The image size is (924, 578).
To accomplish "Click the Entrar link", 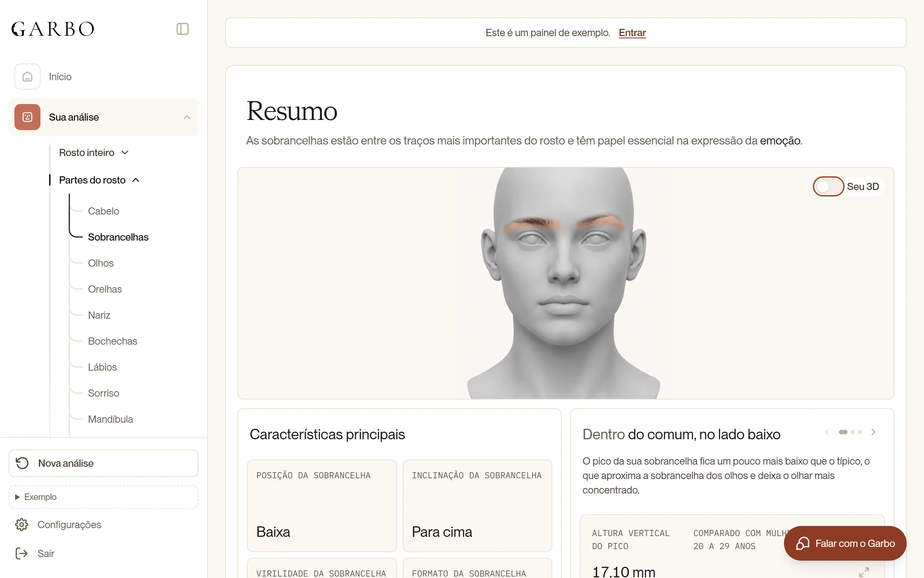I will click(632, 33).
